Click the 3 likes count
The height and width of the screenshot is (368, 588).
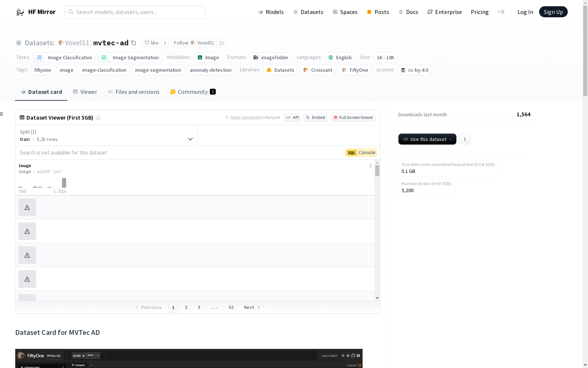(x=165, y=43)
